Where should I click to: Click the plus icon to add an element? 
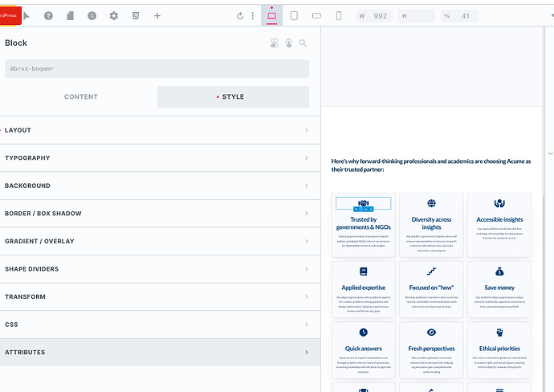click(x=157, y=15)
